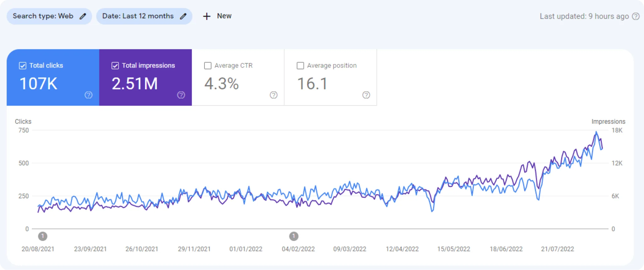Screen dimensions: 644x270
Task: Open the Search type: Web filter chip
Action: click(43, 16)
